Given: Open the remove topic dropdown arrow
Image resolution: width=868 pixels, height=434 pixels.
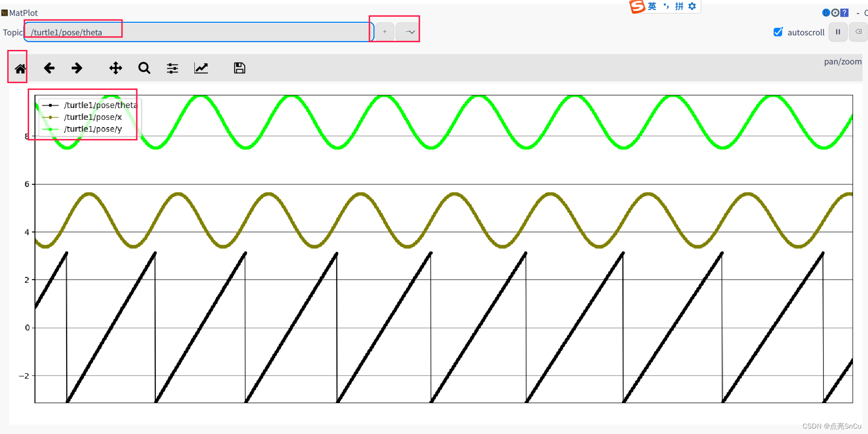Looking at the screenshot, I should [409, 32].
